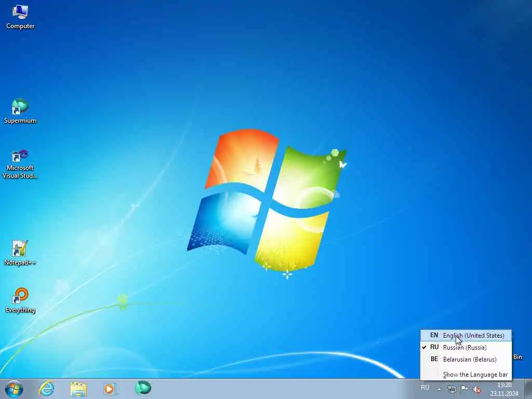Click Show the Language bar
The height and width of the screenshot is (399, 532).
click(466, 375)
